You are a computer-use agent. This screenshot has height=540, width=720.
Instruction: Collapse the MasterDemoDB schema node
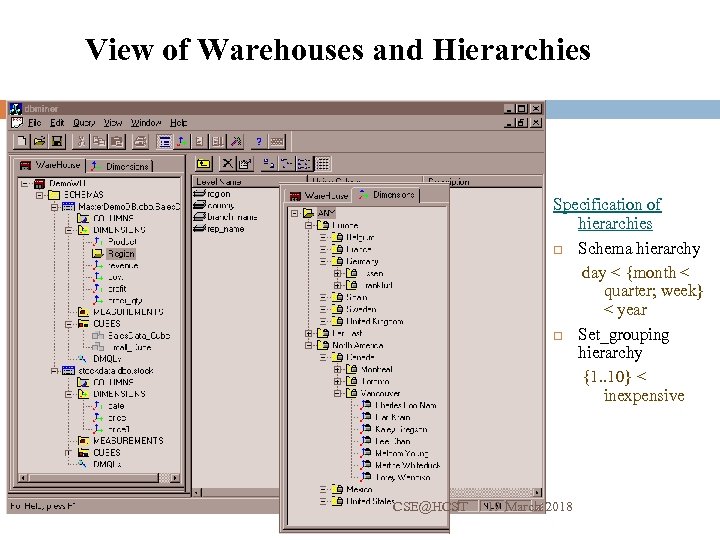point(54,207)
